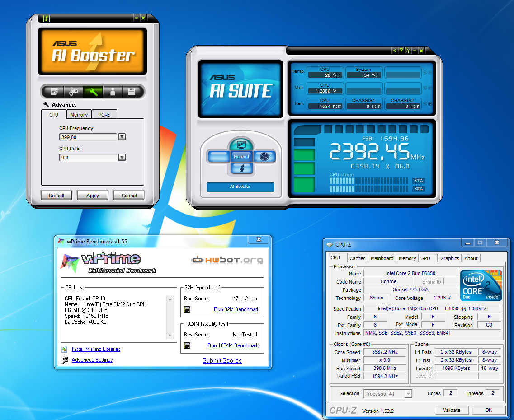Click the AI Booster lightning bolt title icon
This screenshot has height=420, width=514.
coord(47,19)
